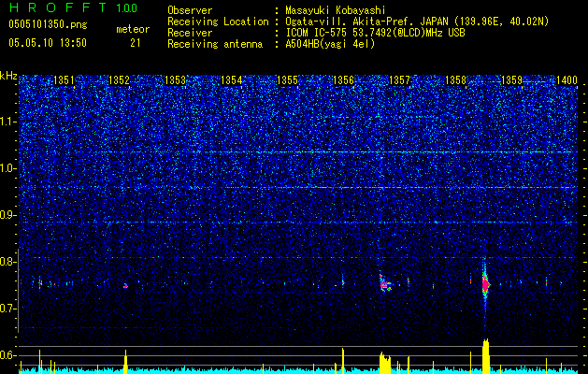Click the HROFFT program title text
The width and height of the screenshot is (588, 374).
coord(58,7)
